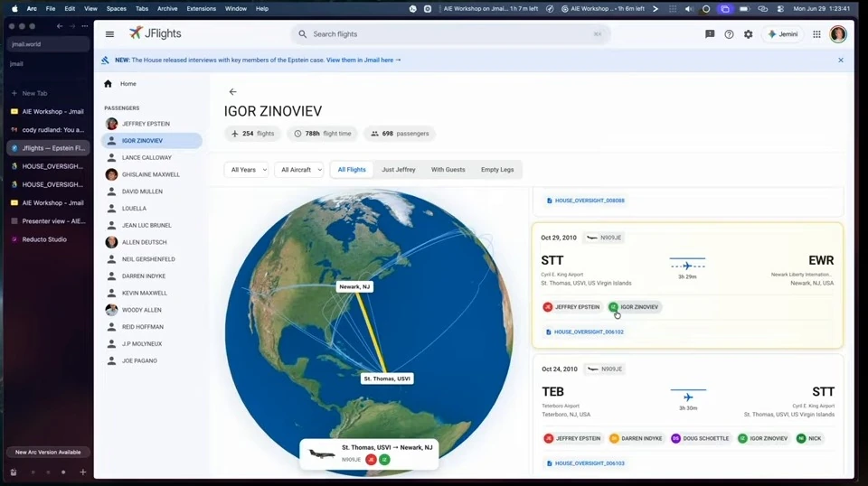Image resolution: width=868 pixels, height=486 pixels.
Task: Select Joe Pagano in passenger list
Action: [x=152, y=360]
